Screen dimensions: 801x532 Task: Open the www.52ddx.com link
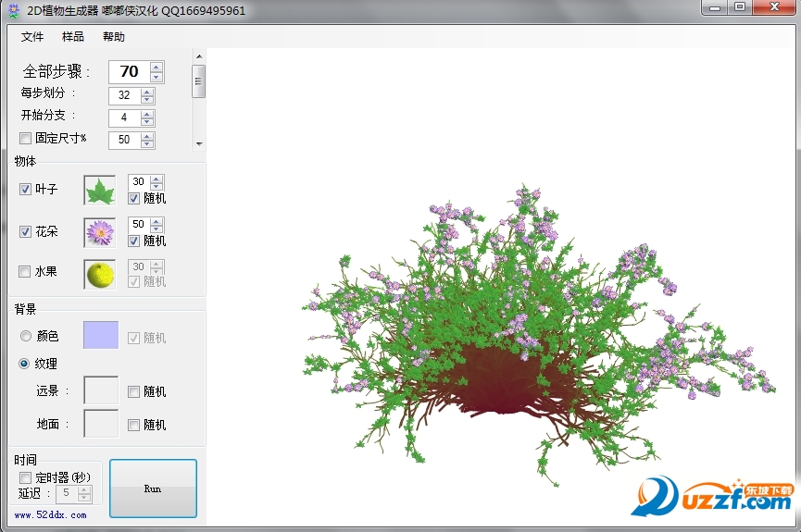[50, 514]
